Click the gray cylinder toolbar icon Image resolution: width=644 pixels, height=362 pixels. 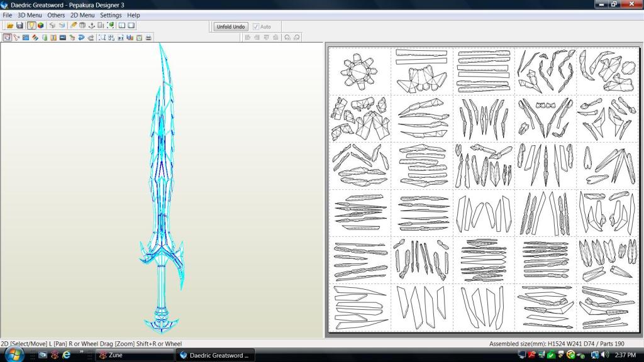pos(82,25)
